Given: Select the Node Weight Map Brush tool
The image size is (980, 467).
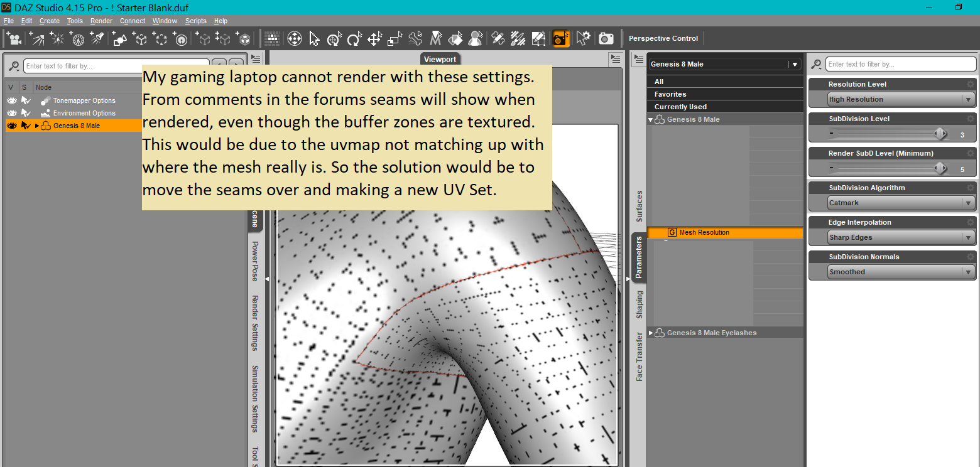Looking at the screenshot, I should click(518, 39).
